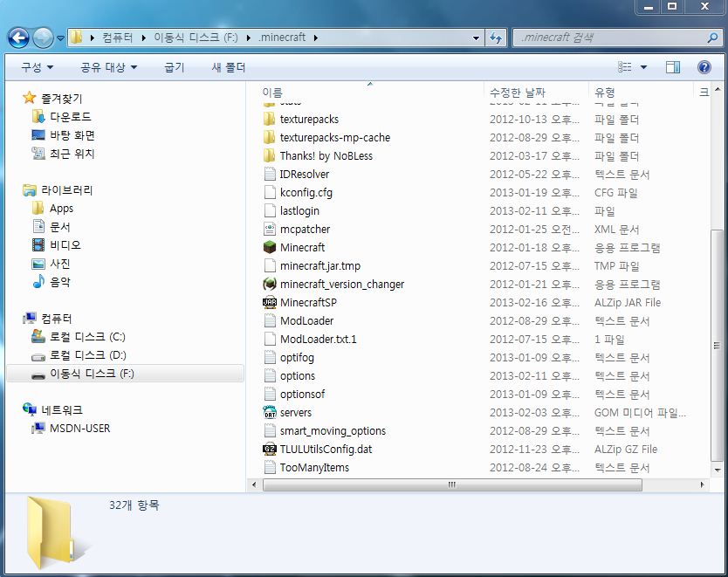Click the 새 폴더 button

tap(229, 67)
